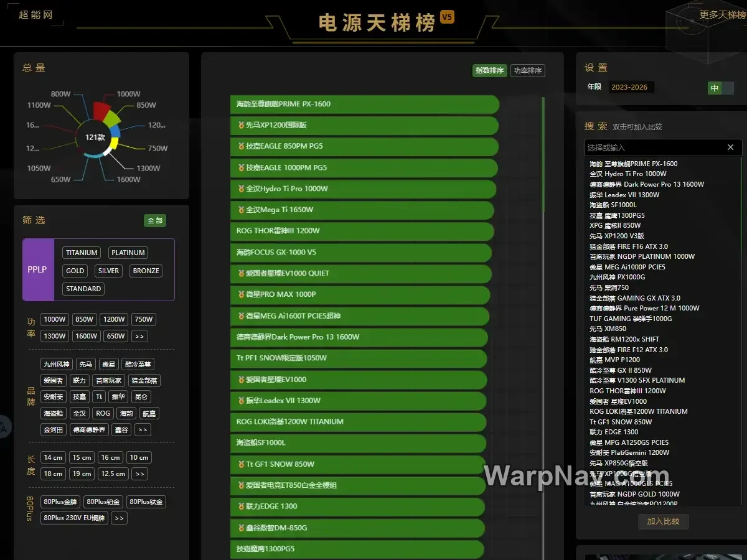Filter brand by 德商德静界
The image size is (747, 560).
click(x=88, y=430)
